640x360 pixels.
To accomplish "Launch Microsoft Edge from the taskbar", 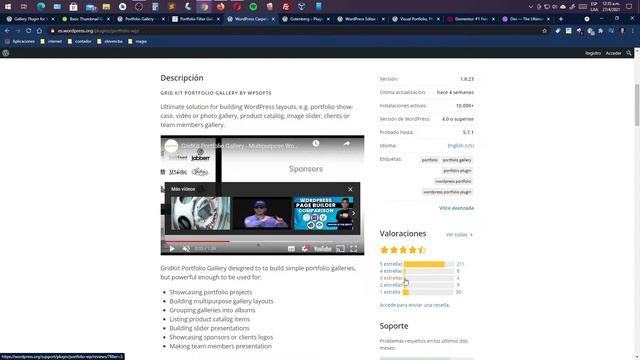I will click(40, 7).
